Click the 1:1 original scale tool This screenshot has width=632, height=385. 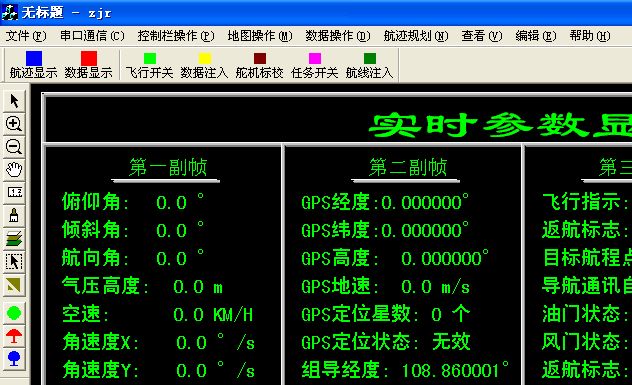click(x=14, y=193)
